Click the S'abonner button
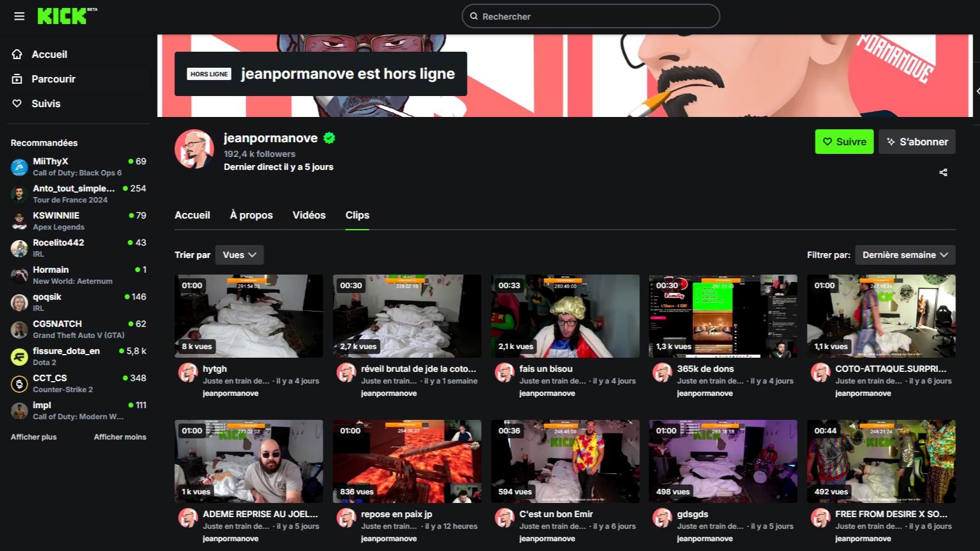Screen dimensions: 980x551 pos(917,142)
